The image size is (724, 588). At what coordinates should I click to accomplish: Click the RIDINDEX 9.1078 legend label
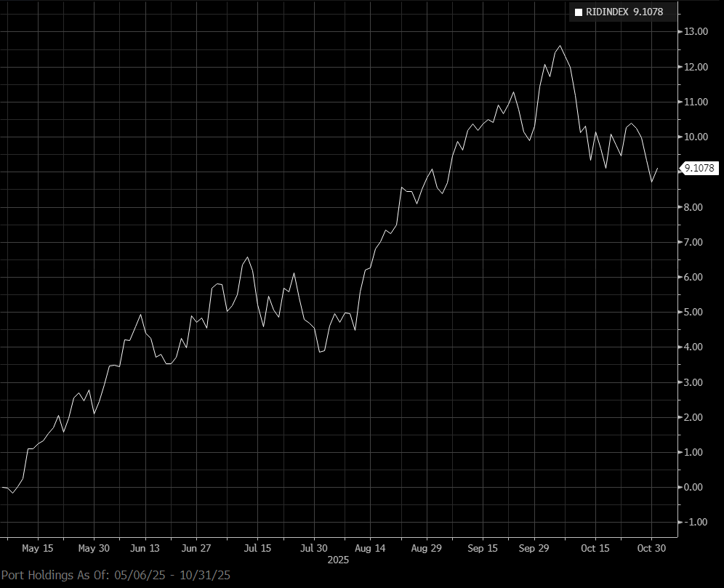[624, 12]
